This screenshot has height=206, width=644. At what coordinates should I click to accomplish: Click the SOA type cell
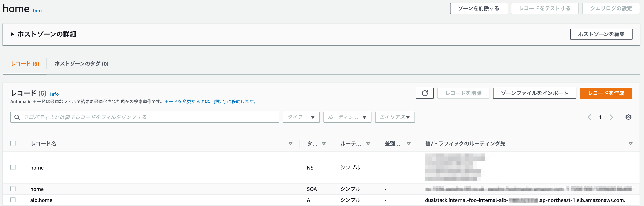click(312, 189)
